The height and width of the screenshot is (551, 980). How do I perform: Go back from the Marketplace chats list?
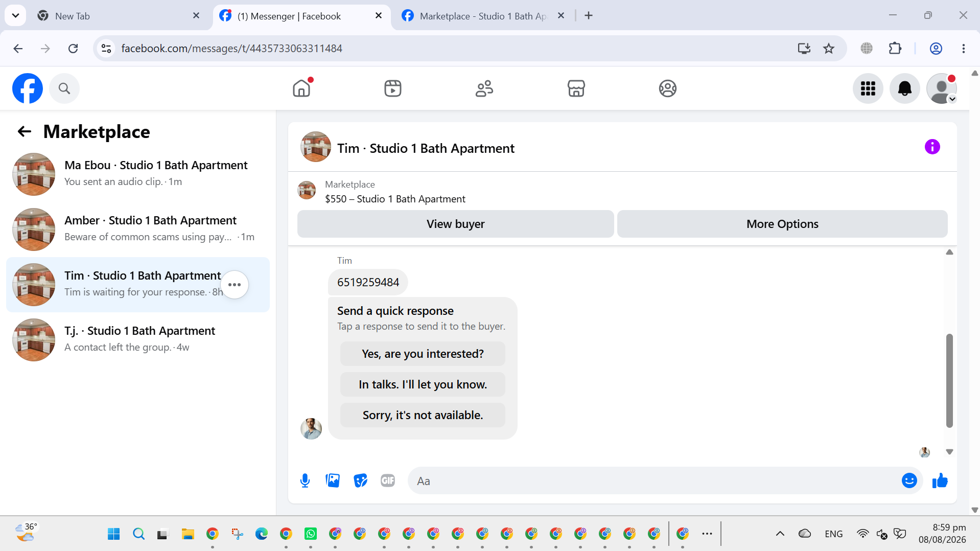25,132
